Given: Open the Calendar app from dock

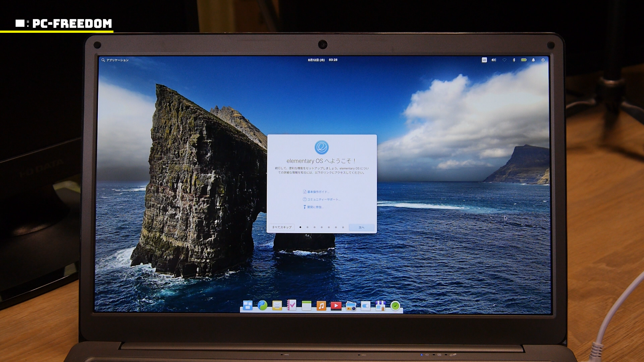Looking at the screenshot, I should coord(307,305).
